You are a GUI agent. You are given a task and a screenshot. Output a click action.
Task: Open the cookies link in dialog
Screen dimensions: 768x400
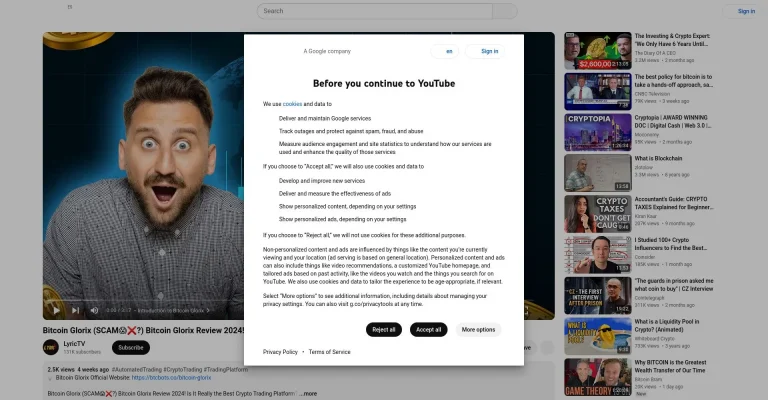(x=292, y=104)
